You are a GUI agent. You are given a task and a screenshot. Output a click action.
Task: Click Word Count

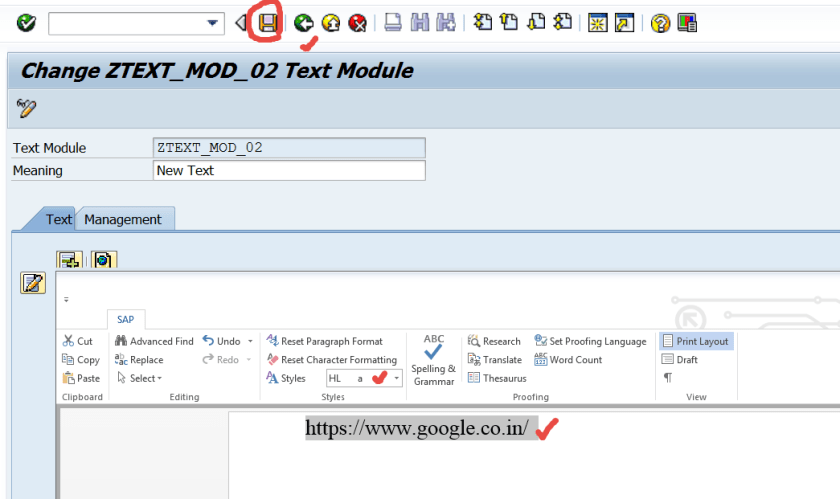pyautogui.click(x=568, y=360)
